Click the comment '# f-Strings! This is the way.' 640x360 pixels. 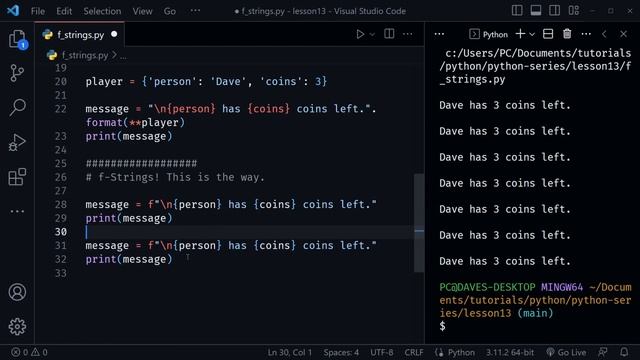coord(175,177)
